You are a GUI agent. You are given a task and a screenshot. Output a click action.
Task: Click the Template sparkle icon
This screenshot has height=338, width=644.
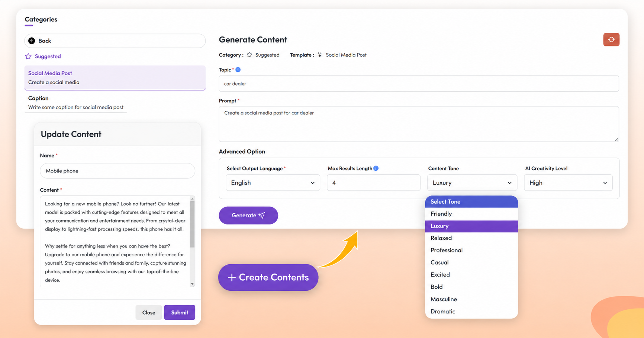tap(319, 55)
